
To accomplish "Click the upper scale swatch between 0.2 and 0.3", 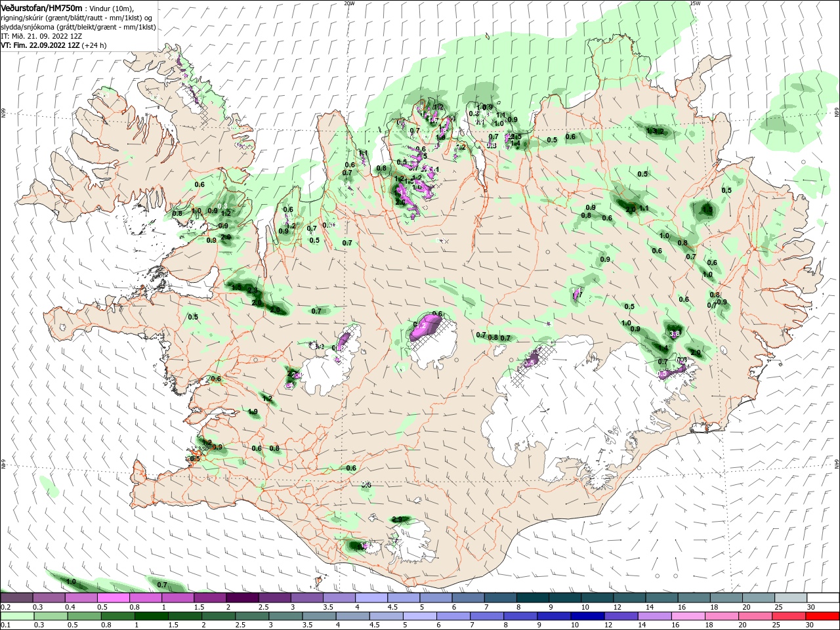I will click(x=16, y=598).
